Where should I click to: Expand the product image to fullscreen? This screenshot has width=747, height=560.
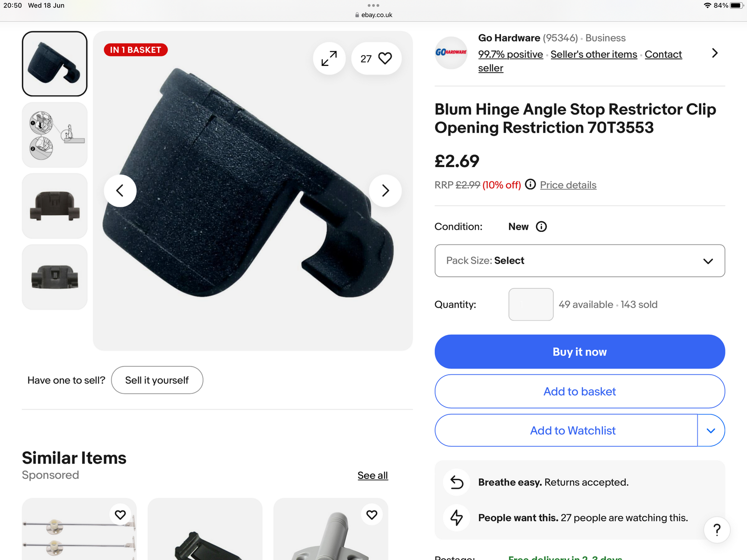(329, 58)
